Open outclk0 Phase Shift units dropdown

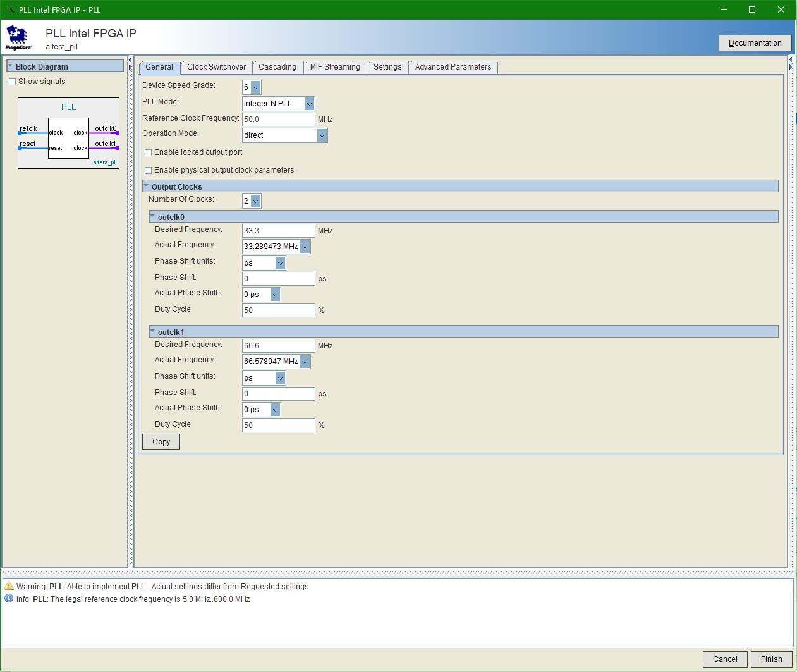coord(280,263)
